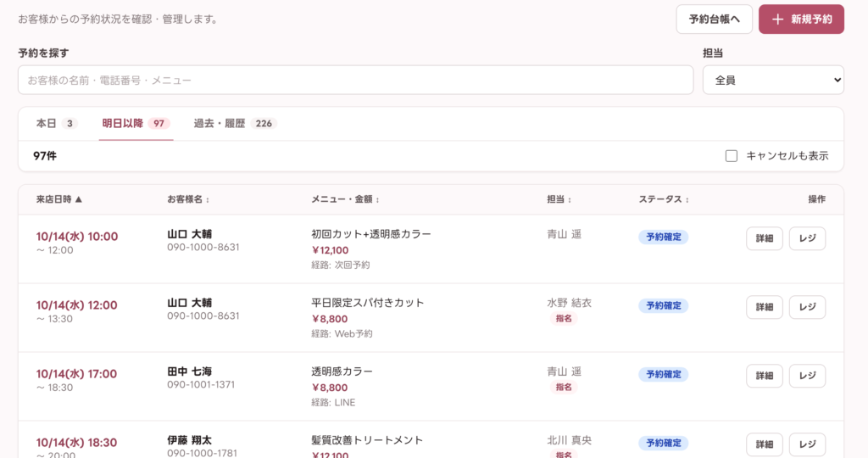Click 予約確定 badge of 田中 七海 row
The width and height of the screenshot is (868, 458).
pyautogui.click(x=663, y=374)
